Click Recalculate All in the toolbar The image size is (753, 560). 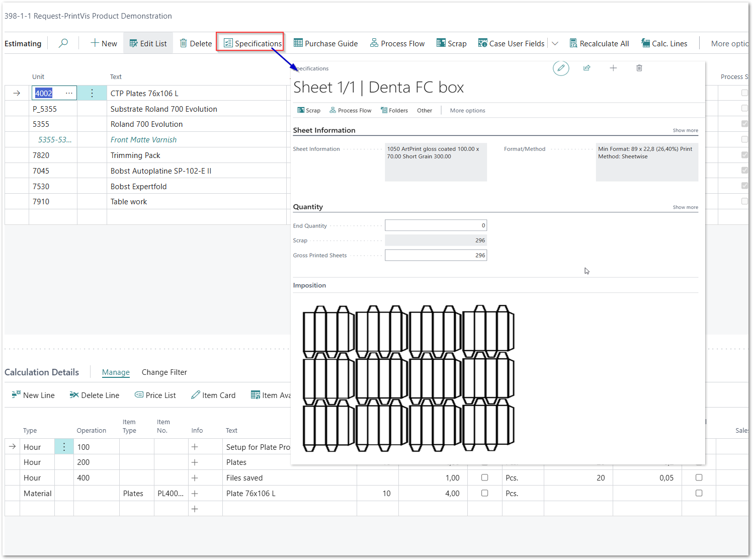pyautogui.click(x=599, y=43)
